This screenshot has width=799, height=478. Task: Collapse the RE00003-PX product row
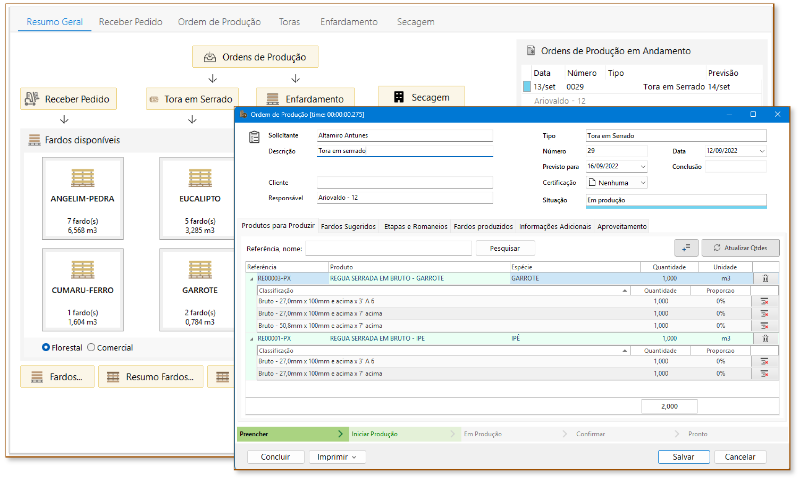coord(251,279)
